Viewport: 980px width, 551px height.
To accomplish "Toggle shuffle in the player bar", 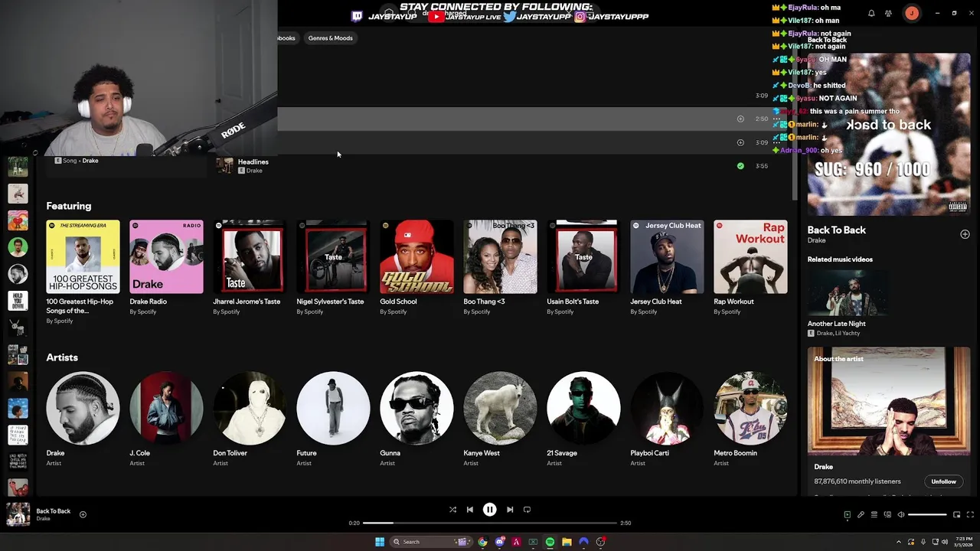I will pyautogui.click(x=452, y=510).
